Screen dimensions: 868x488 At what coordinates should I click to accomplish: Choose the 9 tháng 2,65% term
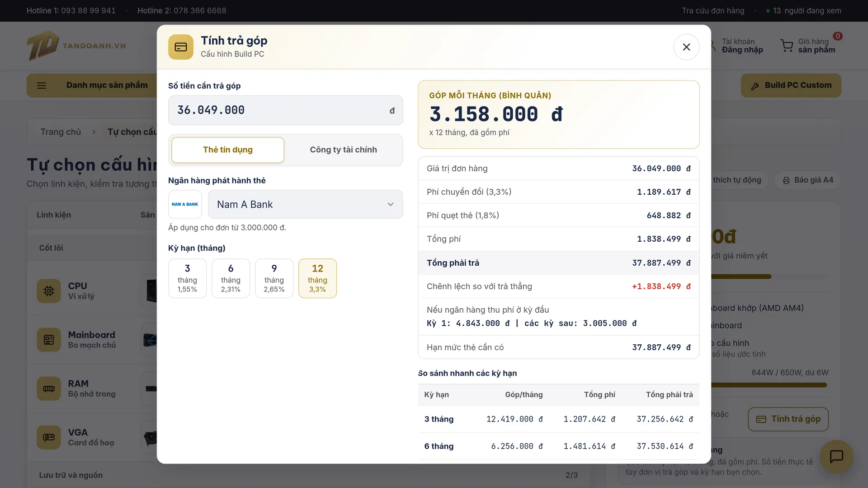274,278
